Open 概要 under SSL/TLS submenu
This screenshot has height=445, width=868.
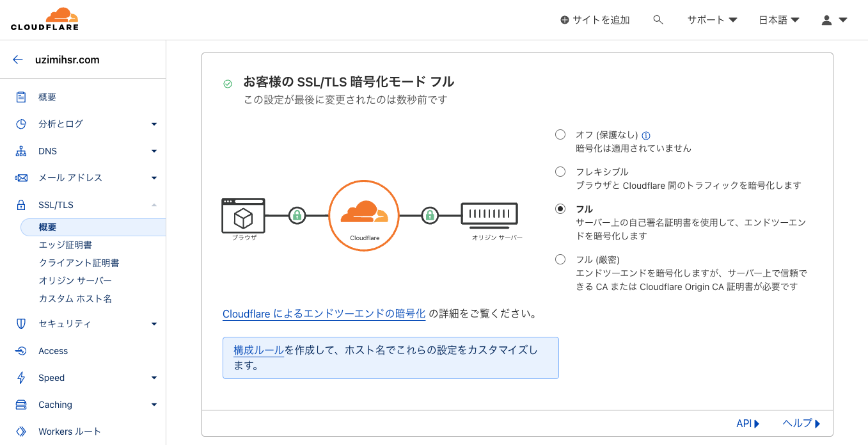click(x=93, y=227)
